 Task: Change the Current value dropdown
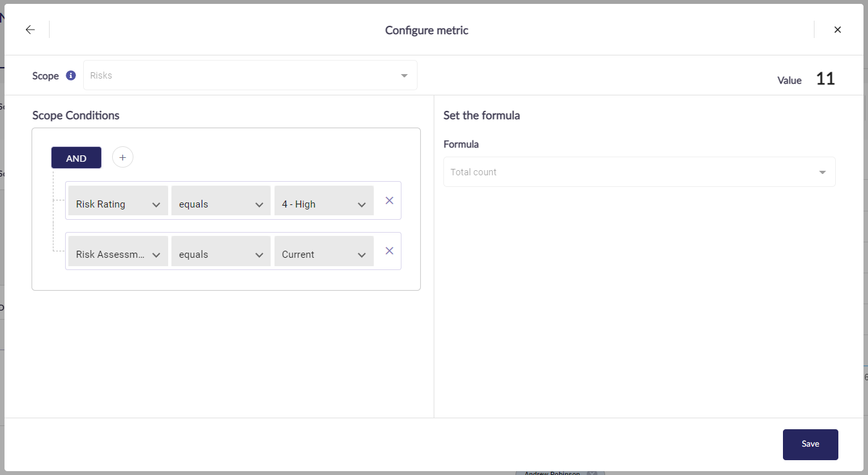(323, 254)
